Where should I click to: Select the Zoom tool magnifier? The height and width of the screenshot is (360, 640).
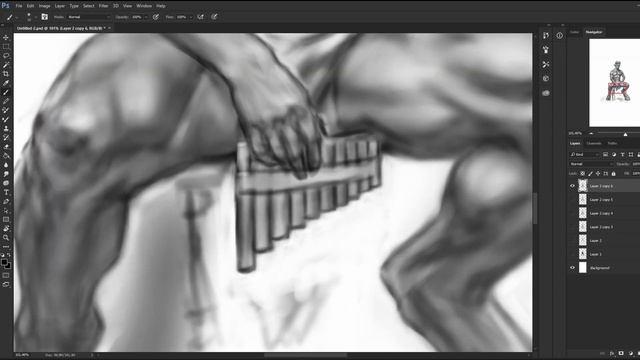(x=6, y=238)
